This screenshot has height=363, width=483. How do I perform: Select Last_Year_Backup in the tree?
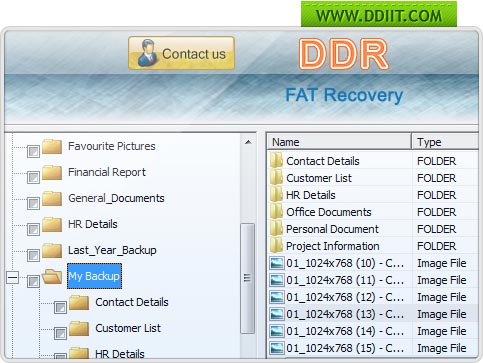(112, 250)
